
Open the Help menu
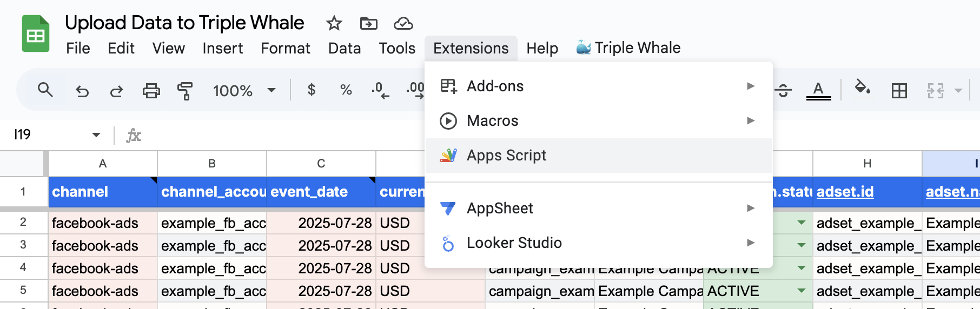point(542,48)
